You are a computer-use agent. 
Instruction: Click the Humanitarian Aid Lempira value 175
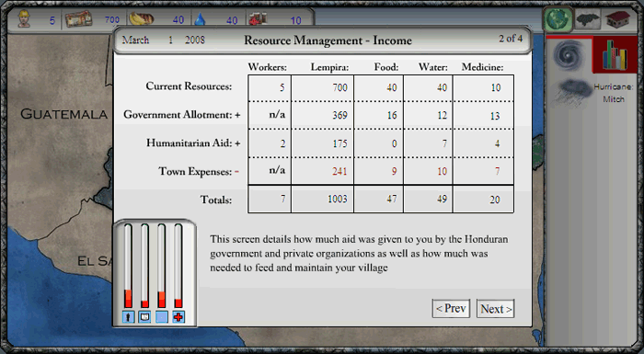click(x=339, y=143)
